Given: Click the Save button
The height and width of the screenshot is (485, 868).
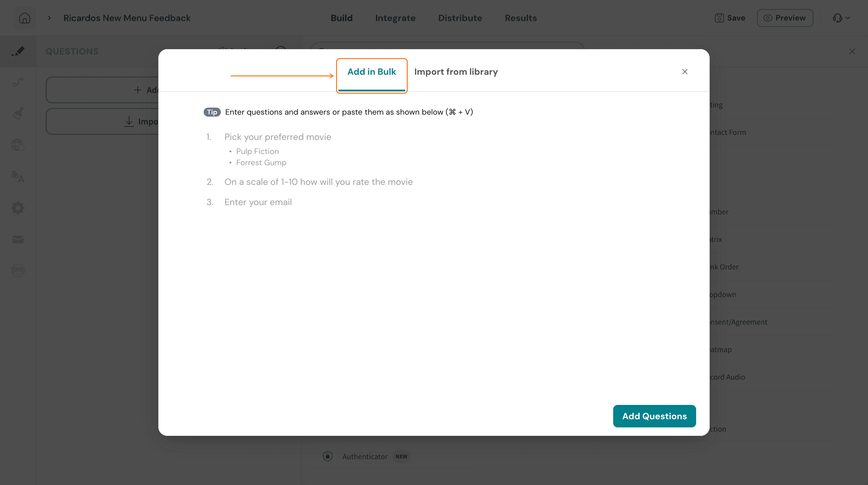Looking at the screenshot, I should 730,18.
